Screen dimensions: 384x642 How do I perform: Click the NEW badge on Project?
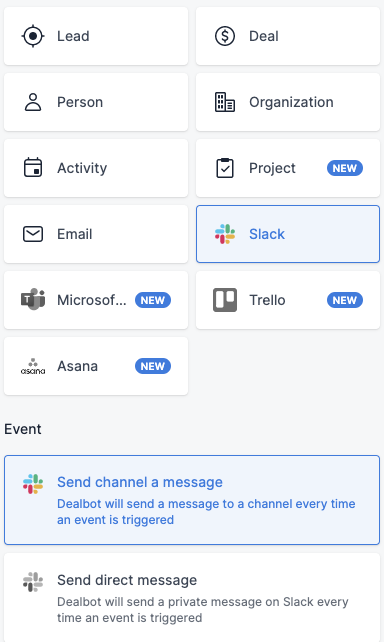[345, 168]
